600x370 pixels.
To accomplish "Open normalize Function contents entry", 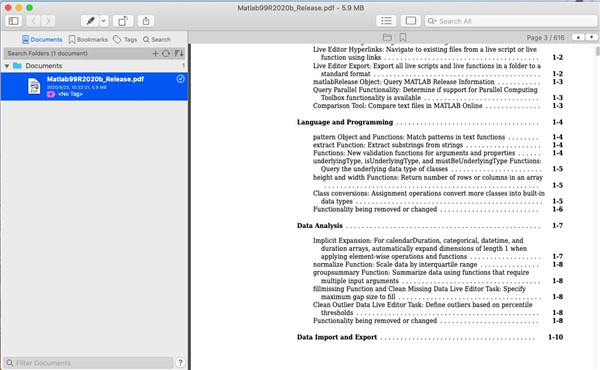I will pos(438,264).
